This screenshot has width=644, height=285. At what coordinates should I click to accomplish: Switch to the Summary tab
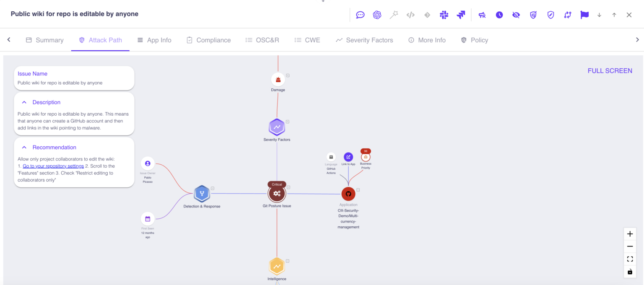44,40
